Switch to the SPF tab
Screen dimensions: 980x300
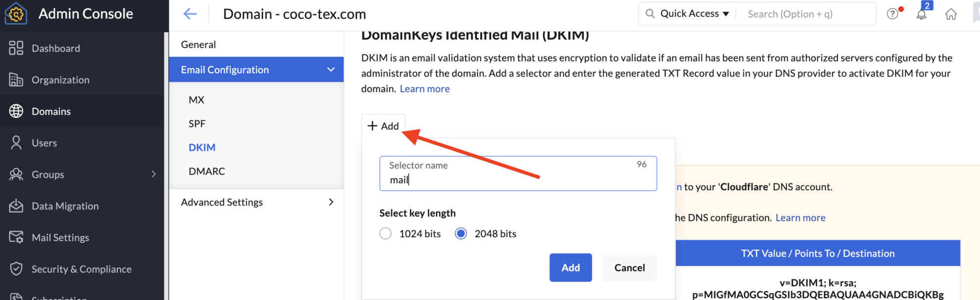pos(197,123)
